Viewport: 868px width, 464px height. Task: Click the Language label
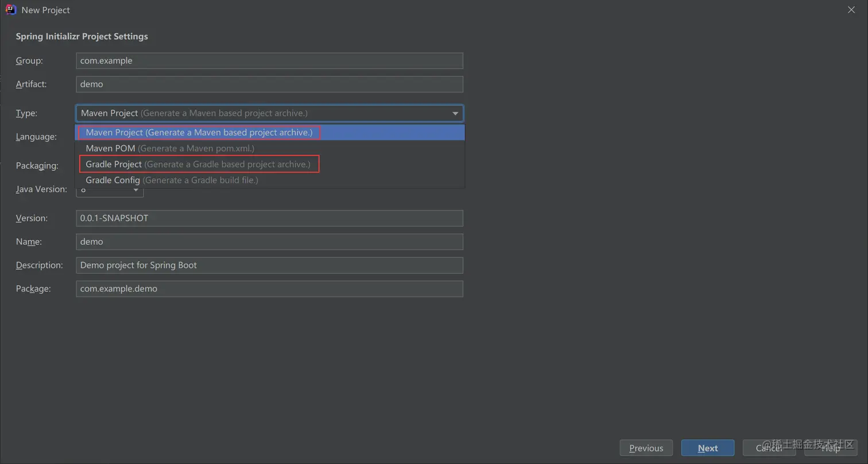pyautogui.click(x=36, y=137)
